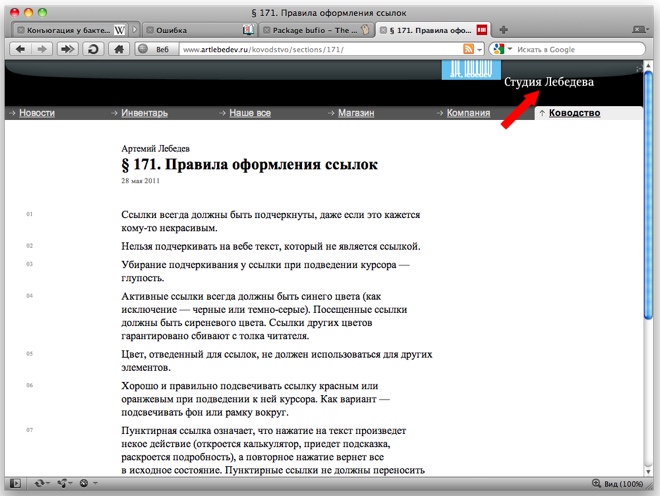Click the Opera Link sync icon
The image size is (660, 496).
(x=39, y=483)
